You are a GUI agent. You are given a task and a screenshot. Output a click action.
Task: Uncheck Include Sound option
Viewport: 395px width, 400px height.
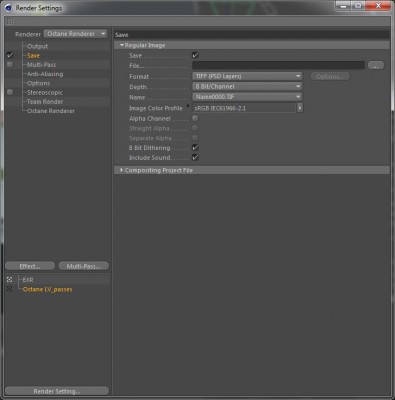(195, 157)
